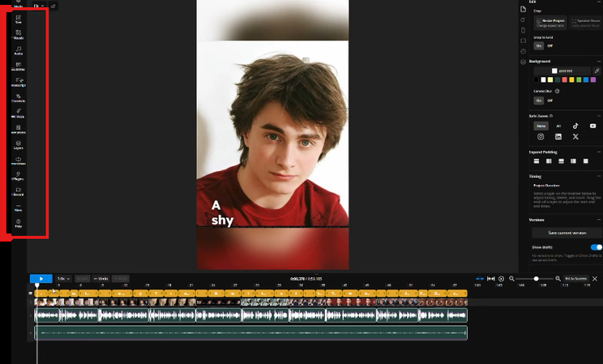603x364 pixels.
Task: Open the Fit zoom dropdown above the canvas
Action: 38,6
